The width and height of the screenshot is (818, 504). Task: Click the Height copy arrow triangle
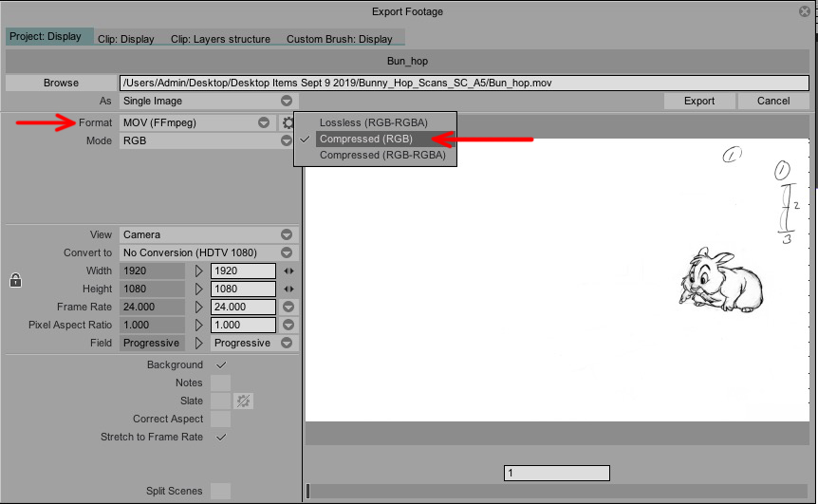pyautogui.click(x=198, y=289)
